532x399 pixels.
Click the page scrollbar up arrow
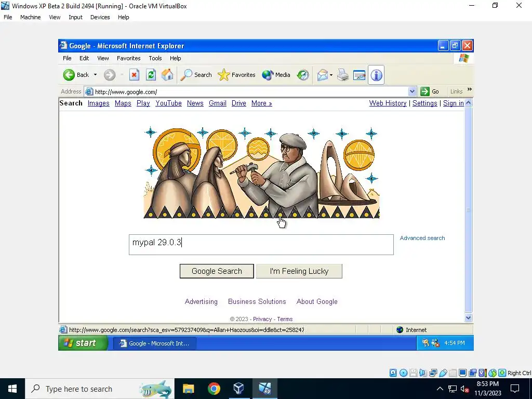[468, 102]
